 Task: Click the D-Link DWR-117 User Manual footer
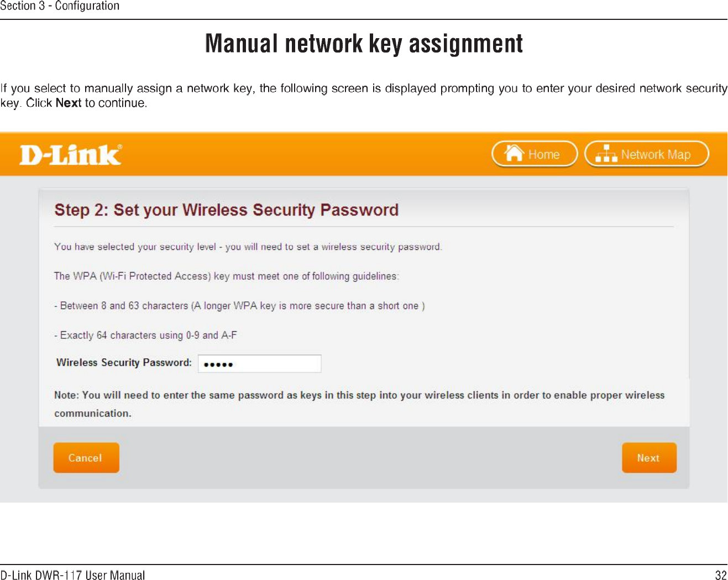[72, 575]
